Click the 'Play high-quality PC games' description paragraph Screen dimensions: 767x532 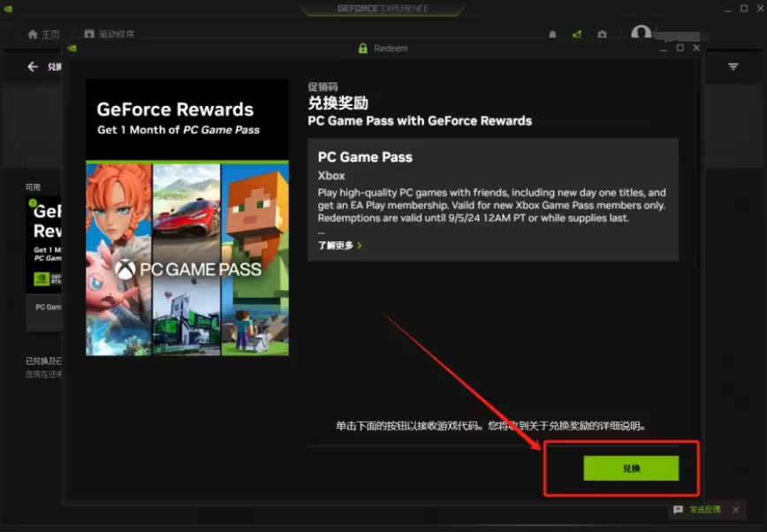pyautogui.click(x=492, y=205)
